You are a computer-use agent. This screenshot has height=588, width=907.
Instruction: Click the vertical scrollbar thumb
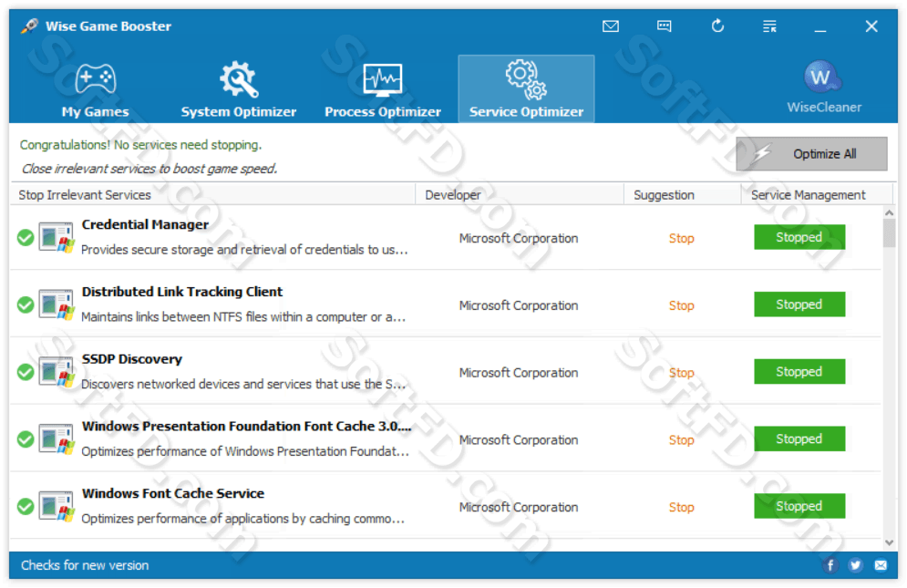[x=889, y=233]
